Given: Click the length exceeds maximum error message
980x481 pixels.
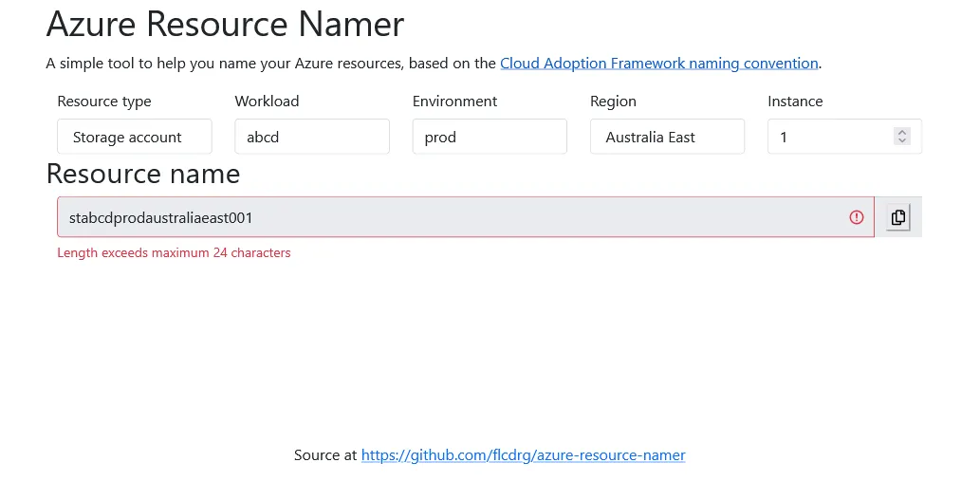Looking at the screenshot, I should [174, 253].
